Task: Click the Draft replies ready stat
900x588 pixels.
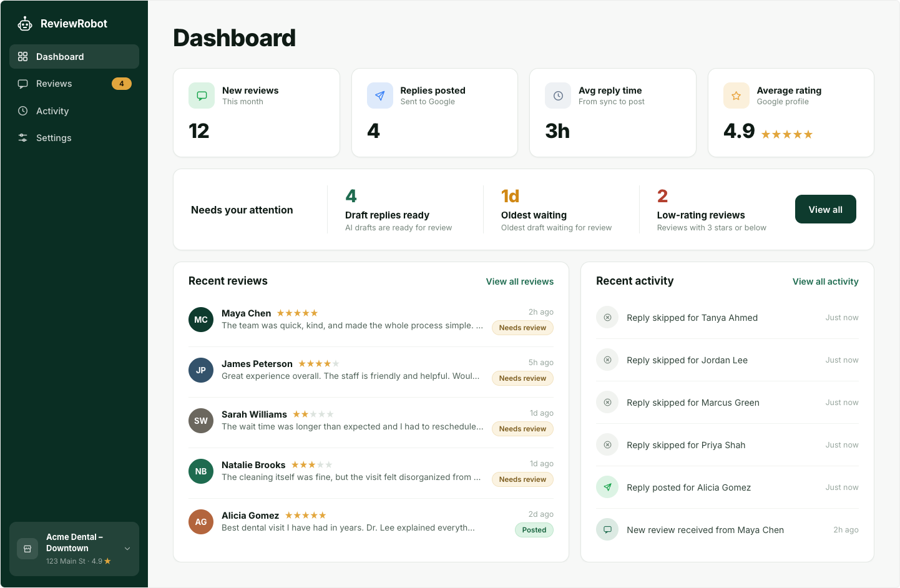Action: pos(398,210)
